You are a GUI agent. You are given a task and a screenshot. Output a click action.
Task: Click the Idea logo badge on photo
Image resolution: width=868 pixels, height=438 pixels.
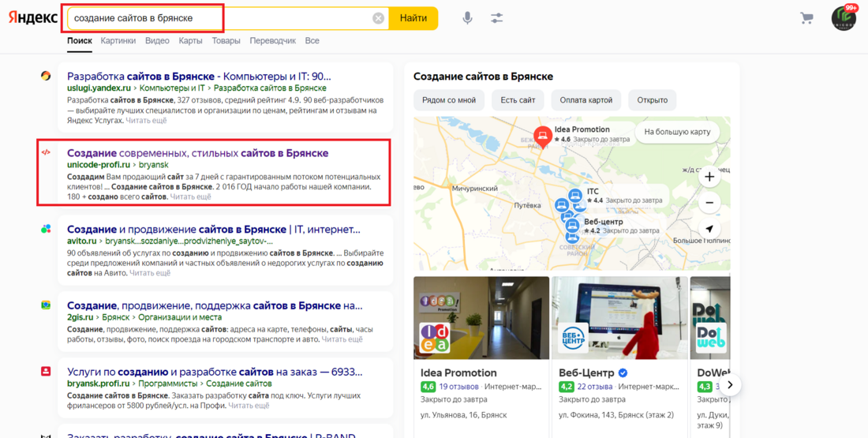(435, 338)
